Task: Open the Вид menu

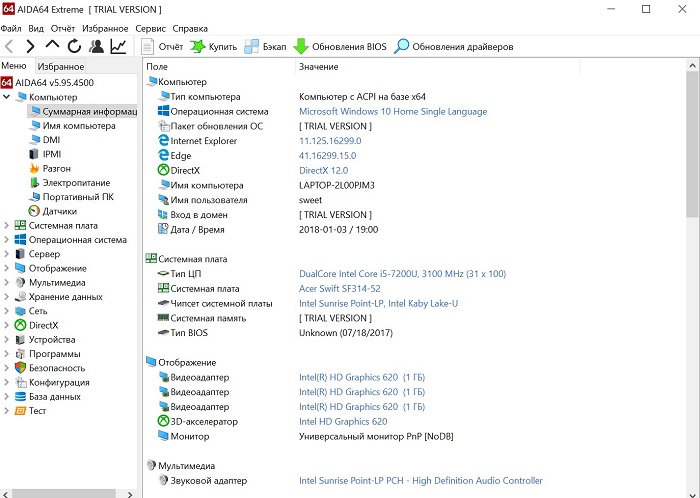Action: (36, 29)
